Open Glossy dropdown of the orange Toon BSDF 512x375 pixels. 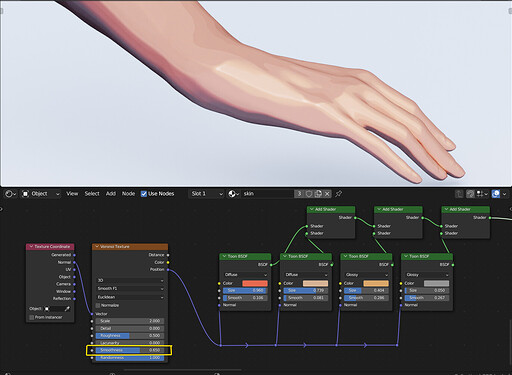tap(367, 275)
